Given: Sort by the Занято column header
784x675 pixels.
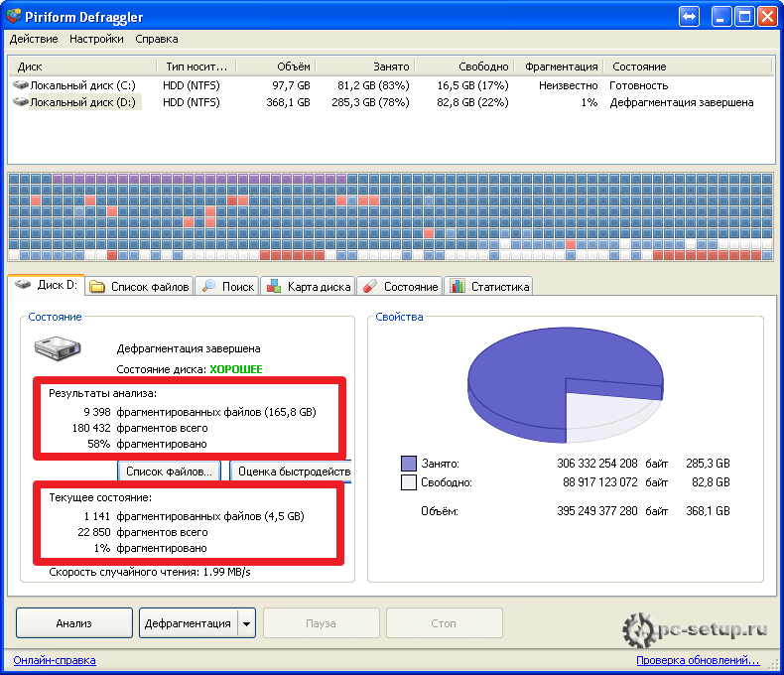Looking at the screenshot, I should (x=365, y=66).
